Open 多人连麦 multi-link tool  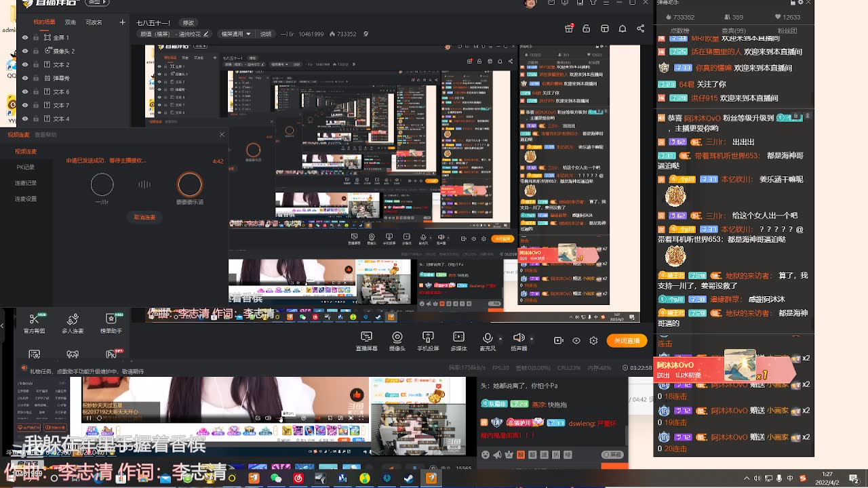tap(73, 322)
